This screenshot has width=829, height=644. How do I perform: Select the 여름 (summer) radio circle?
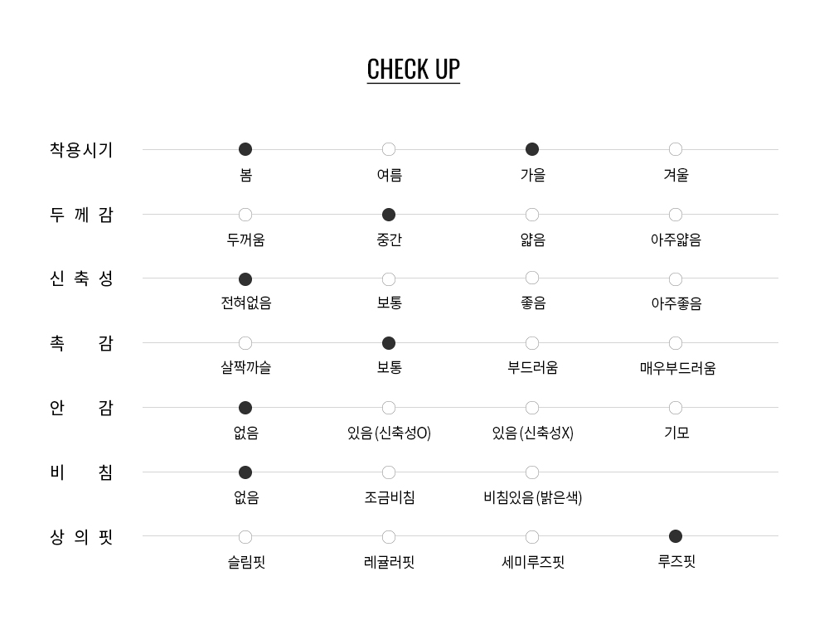click(389, 149)
